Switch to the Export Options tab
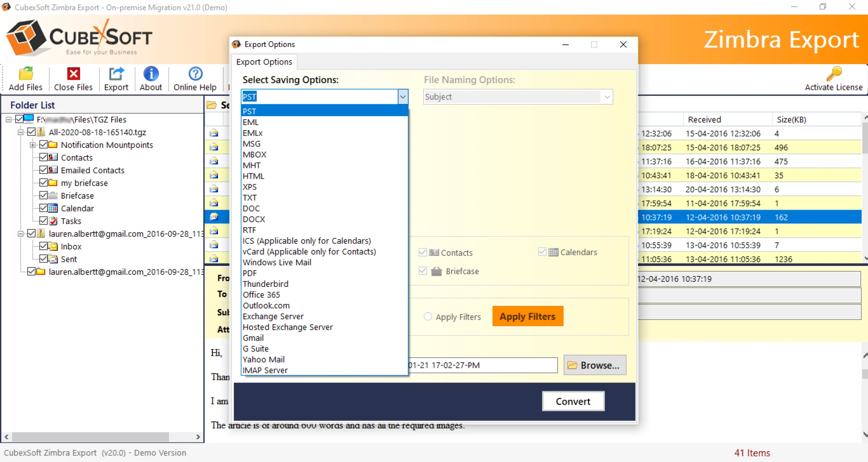Screen dimensions: 868x462 pyautogui.click(x=264, y=62)
